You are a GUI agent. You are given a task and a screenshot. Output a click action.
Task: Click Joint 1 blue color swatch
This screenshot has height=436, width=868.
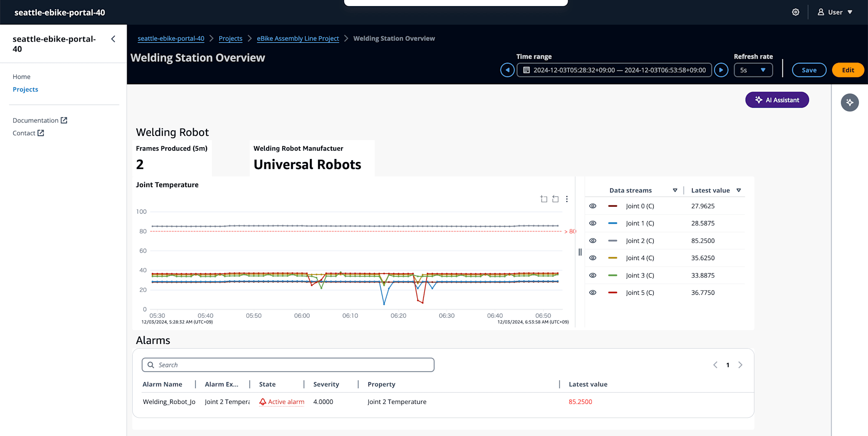coord(613,223)
